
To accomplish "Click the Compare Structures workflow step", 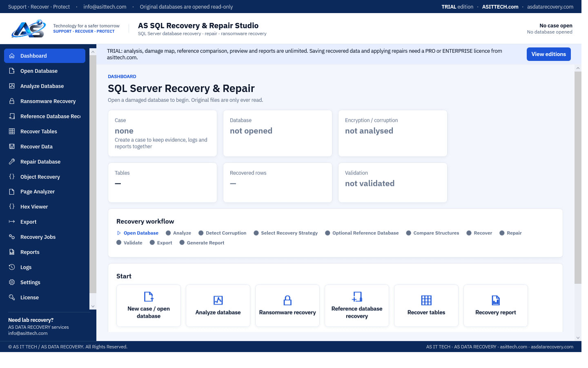I will coord(432,233).
